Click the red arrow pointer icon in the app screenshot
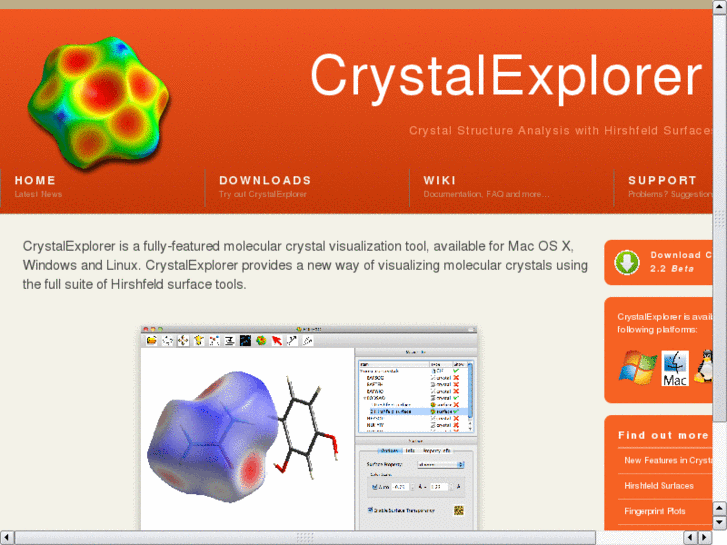The height and width of the screenshot is (545, 727). (277, 341)
